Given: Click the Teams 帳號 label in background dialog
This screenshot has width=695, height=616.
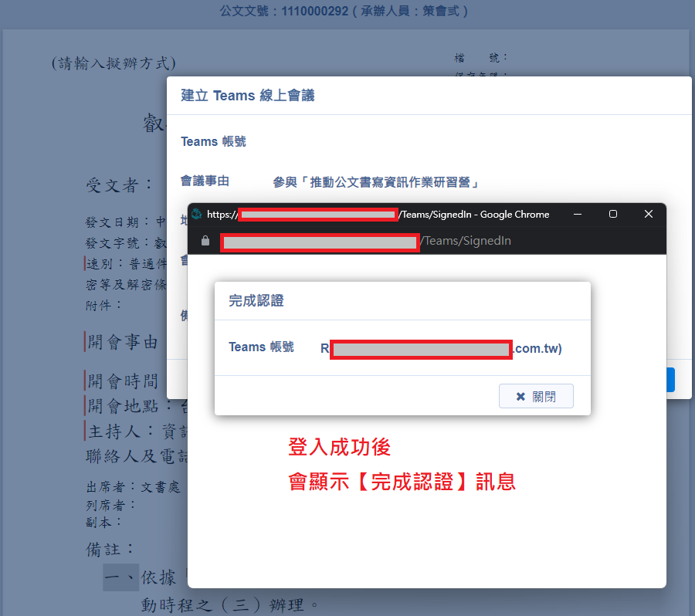Looking at the screenshot, I should pos(213,141).
